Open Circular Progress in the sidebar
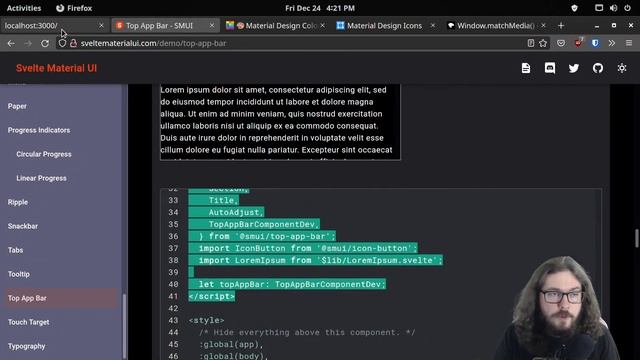Screen dimensions: 640x360 pyautogui.click(x=44, y=154)
